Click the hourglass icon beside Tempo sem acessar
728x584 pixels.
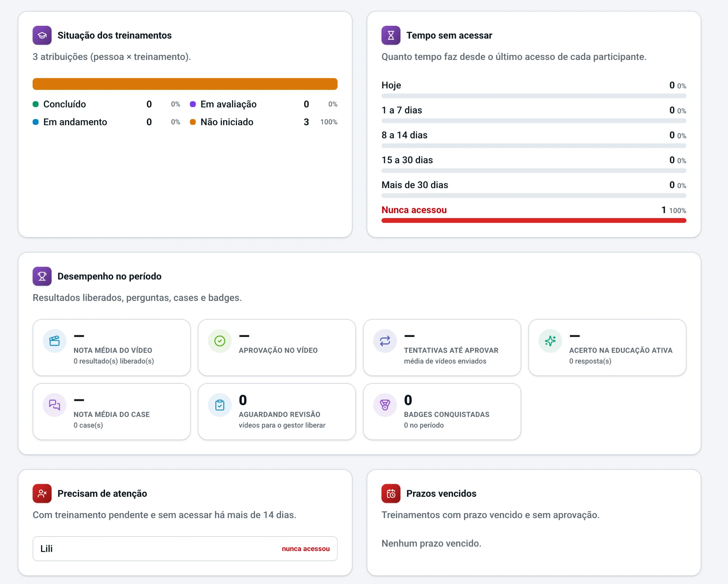coord(391,35)
